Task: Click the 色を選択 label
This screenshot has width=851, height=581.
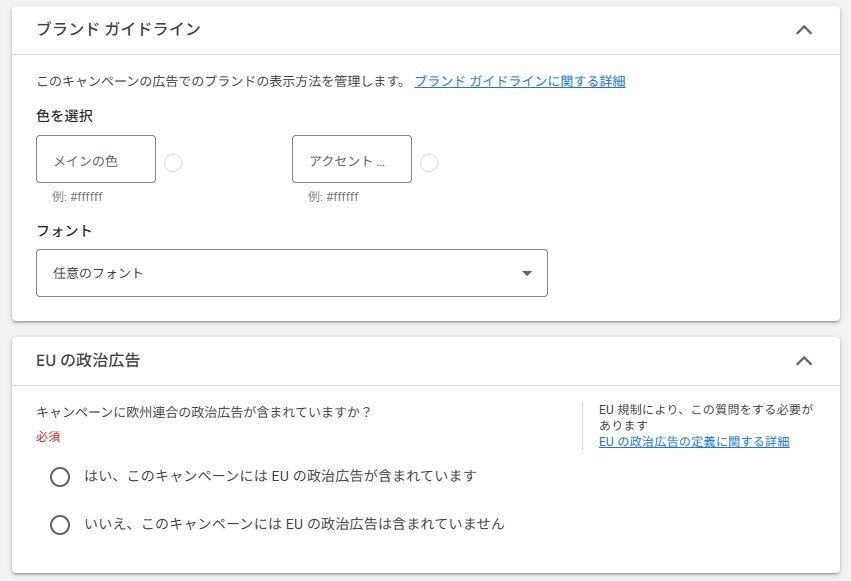Action: pos(64,116)
